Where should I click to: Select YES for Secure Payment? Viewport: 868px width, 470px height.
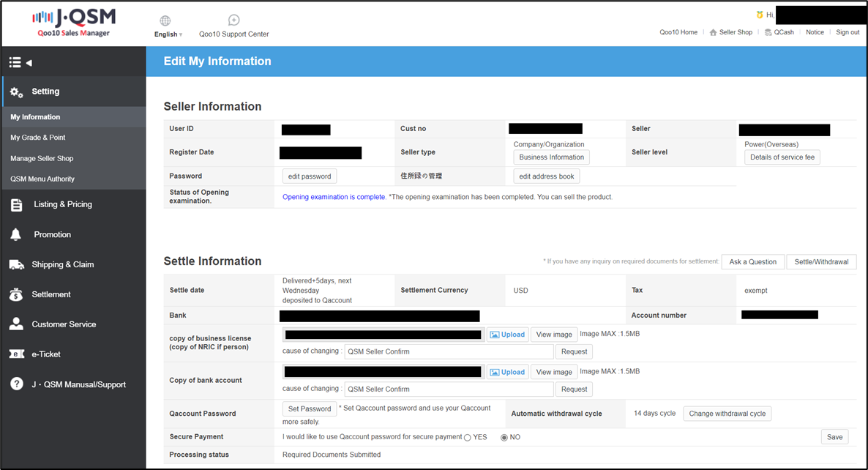click(468, 437)
